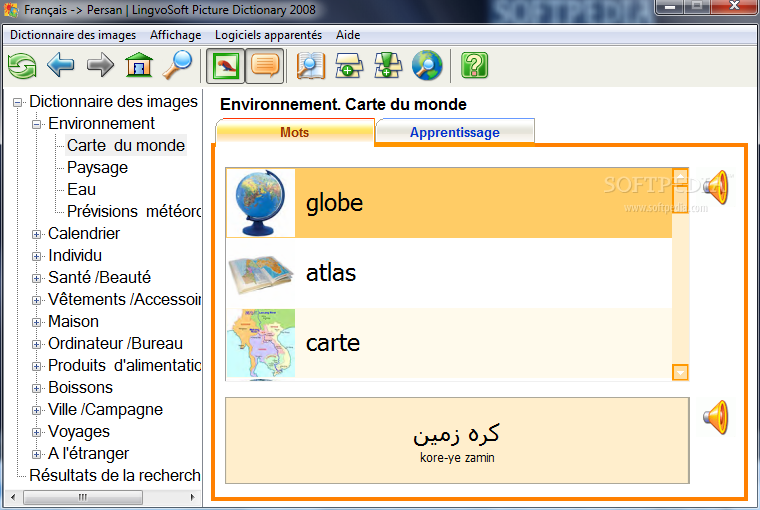Screen dimensions: 760x510
Task: Select the atlas word row
Action: tap(449, 273)
